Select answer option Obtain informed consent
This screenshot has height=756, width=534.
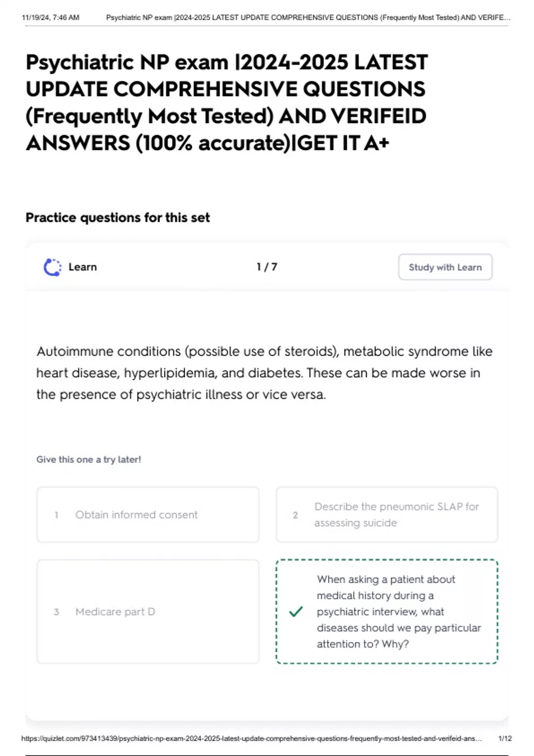(148, 515)
